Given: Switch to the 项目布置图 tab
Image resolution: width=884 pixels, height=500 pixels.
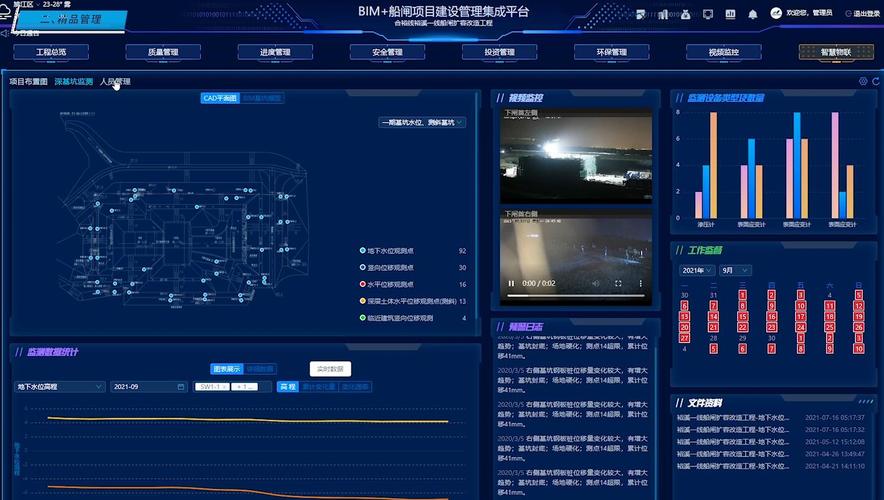Looking at the screenshot, I should (28, 82).
